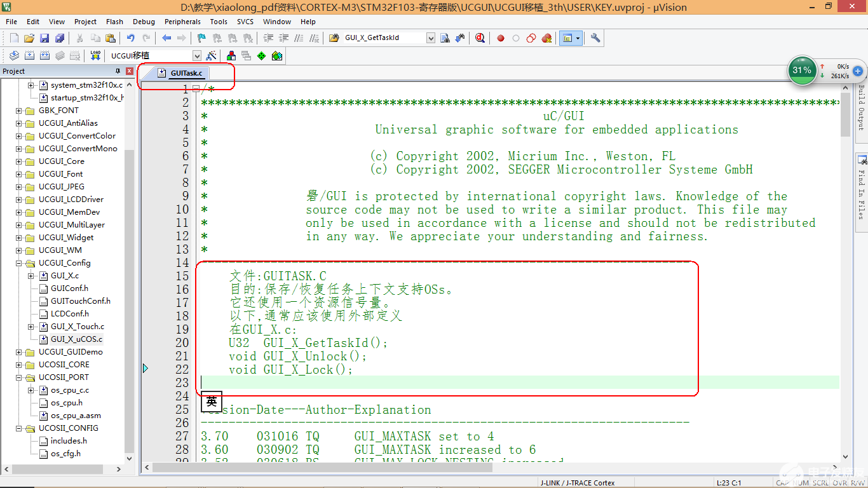This screenshot has height=488, width=868.
Task: Save the current file
Action: pos(44,38)
